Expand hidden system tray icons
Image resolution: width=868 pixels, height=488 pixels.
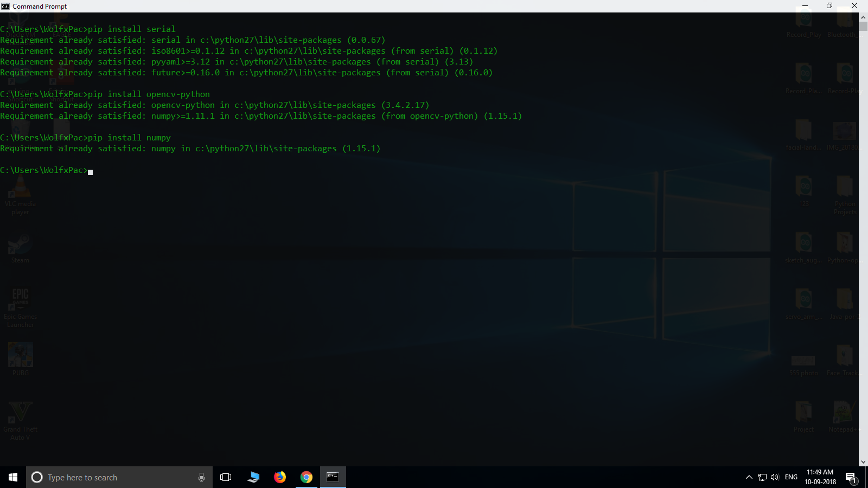(x=749, y=478)
